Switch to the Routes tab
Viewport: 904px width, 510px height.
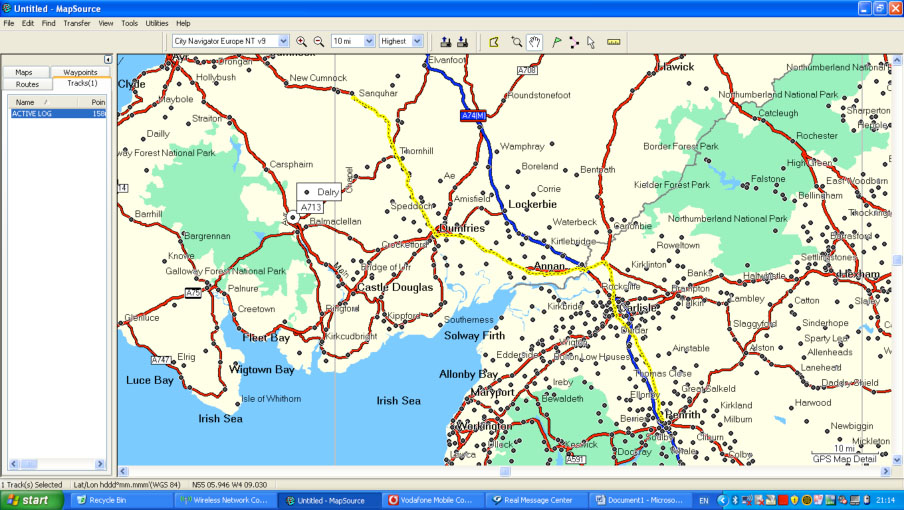27,84
